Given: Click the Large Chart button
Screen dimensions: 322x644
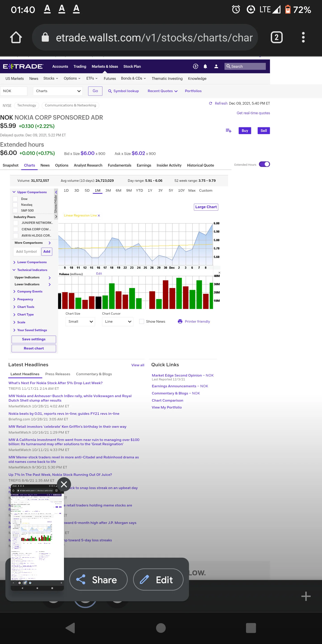Looking at the screenshot, I should 206,207.
